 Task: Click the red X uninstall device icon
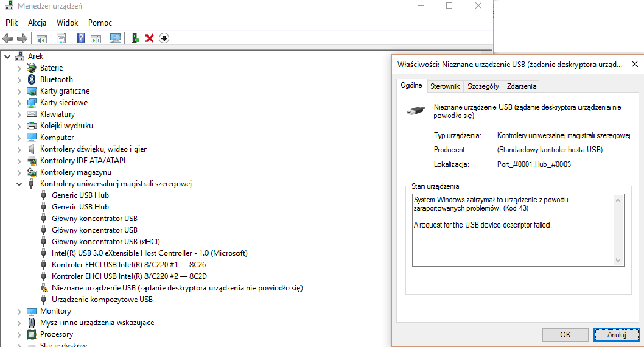pyautogui.click(x=150, y=38)
